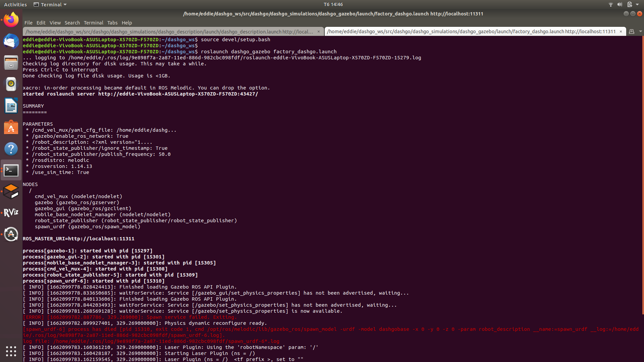Open the Gazebo simulator from the dock
Viewport: 644px width, 362px height.
tap(11, 191)
